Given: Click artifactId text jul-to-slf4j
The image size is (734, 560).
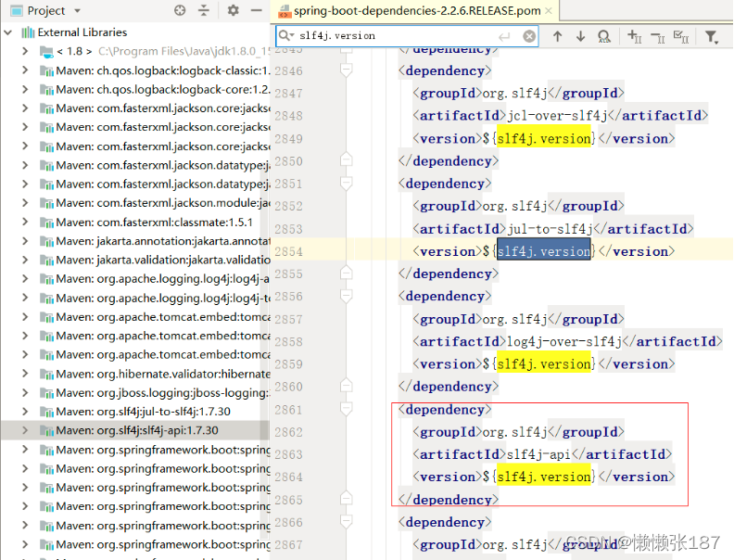Looking at the screenshot, I should click(550, 229).
